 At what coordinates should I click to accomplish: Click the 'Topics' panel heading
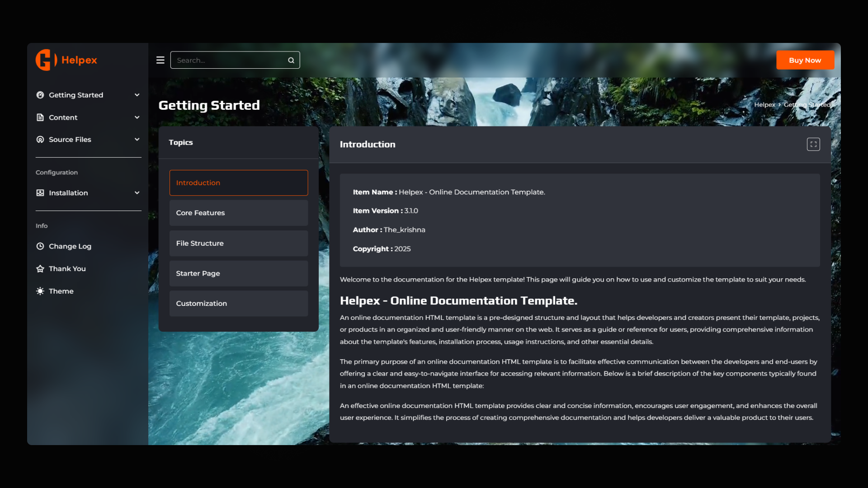pyautogui.click(x=180, y=142)
